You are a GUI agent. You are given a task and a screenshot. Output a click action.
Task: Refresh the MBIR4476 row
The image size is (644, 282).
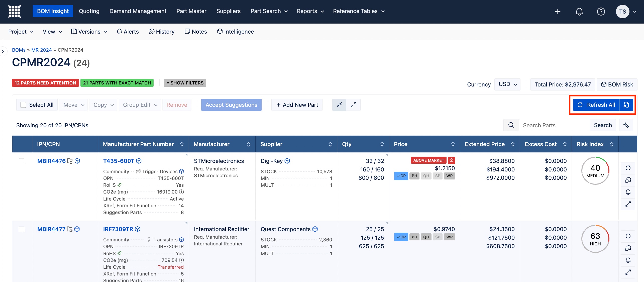[x=628, y=168]
